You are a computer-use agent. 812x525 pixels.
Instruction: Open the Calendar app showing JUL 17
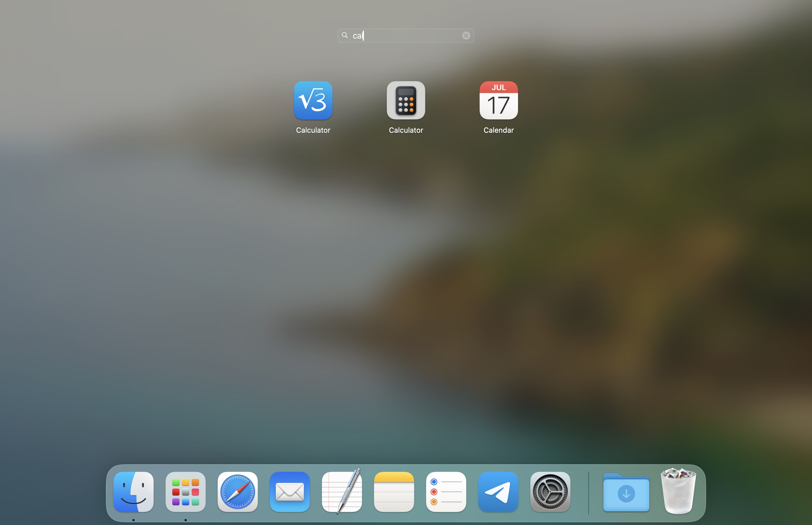tap(499, 100)
